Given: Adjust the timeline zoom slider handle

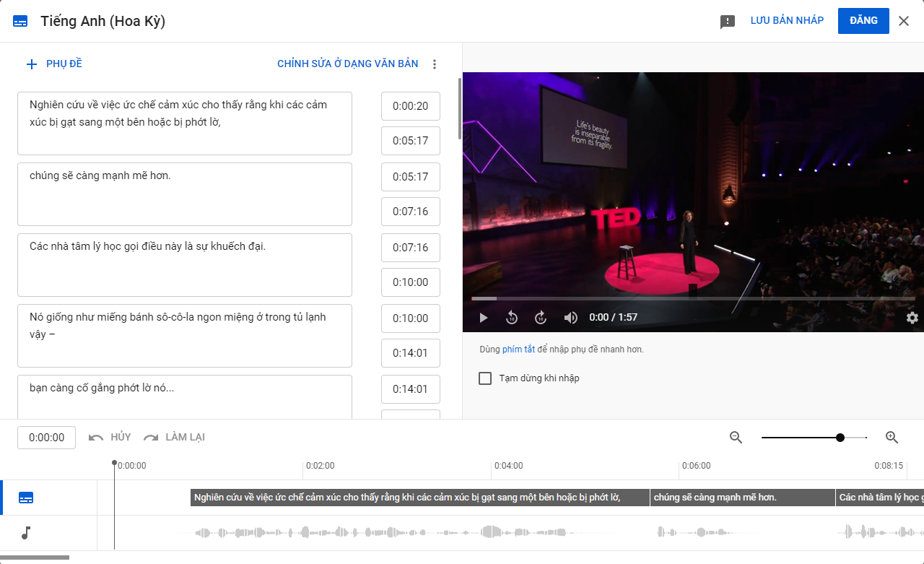Looking at the screenshot, I should [840, 437].
